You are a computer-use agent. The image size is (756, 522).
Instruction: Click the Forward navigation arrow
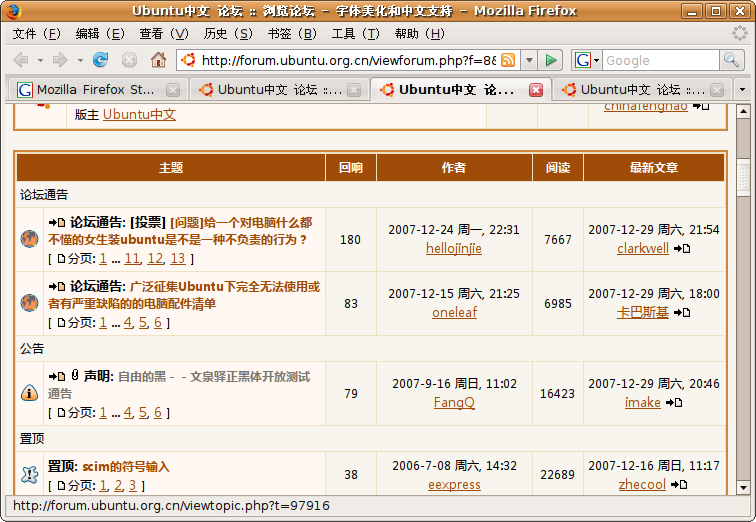pyautogui.click(x=60, y=60)
